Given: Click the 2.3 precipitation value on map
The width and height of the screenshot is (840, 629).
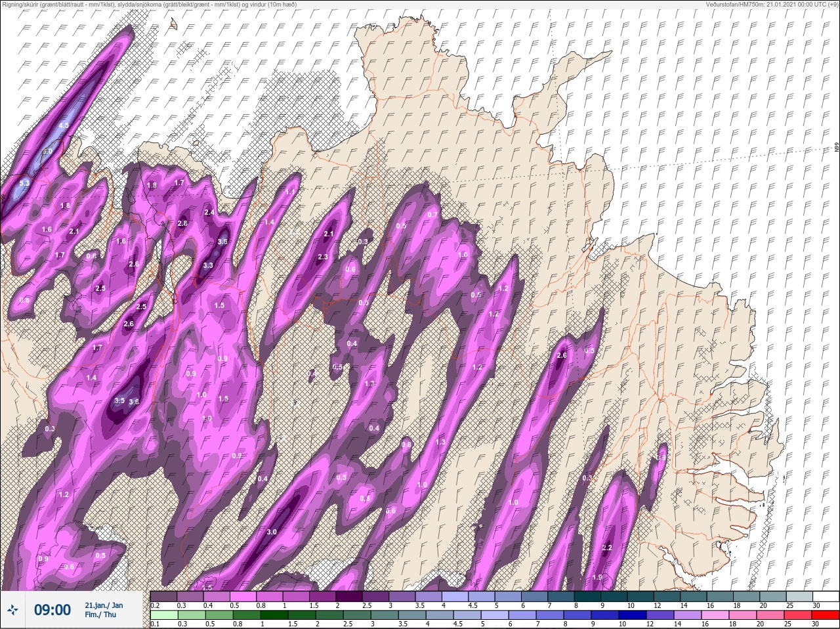Looking at the screenshot, I should click(323, 257).
